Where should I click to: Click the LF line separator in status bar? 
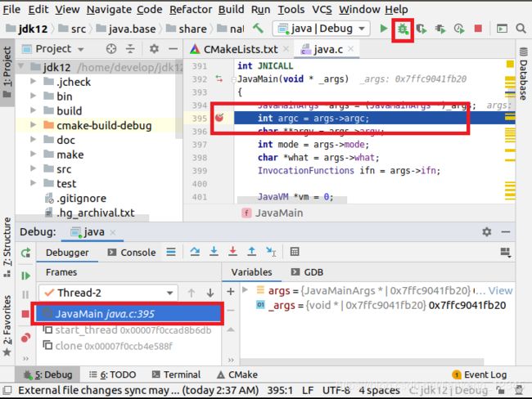coord(308,391)
